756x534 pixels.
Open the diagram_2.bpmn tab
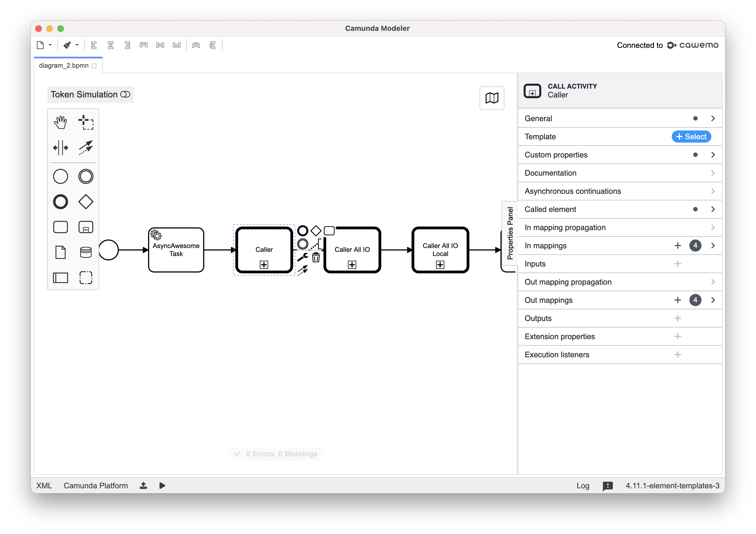coord(64,65)
